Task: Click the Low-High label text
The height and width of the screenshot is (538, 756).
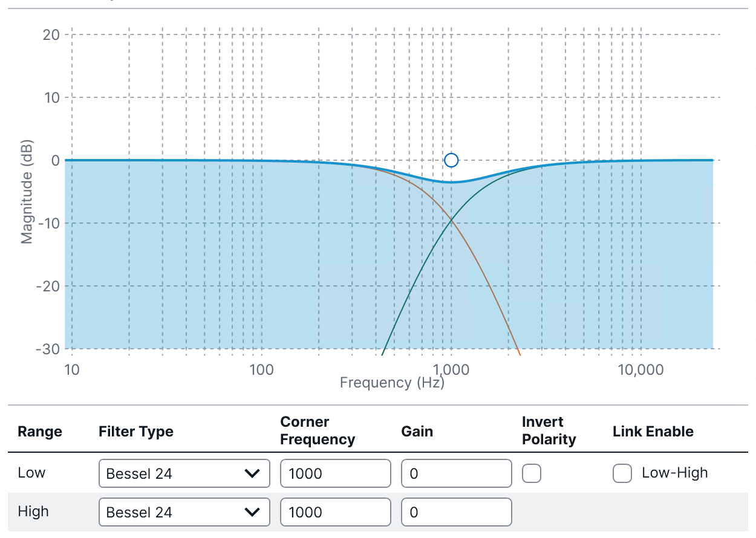Action: point(674,473)
